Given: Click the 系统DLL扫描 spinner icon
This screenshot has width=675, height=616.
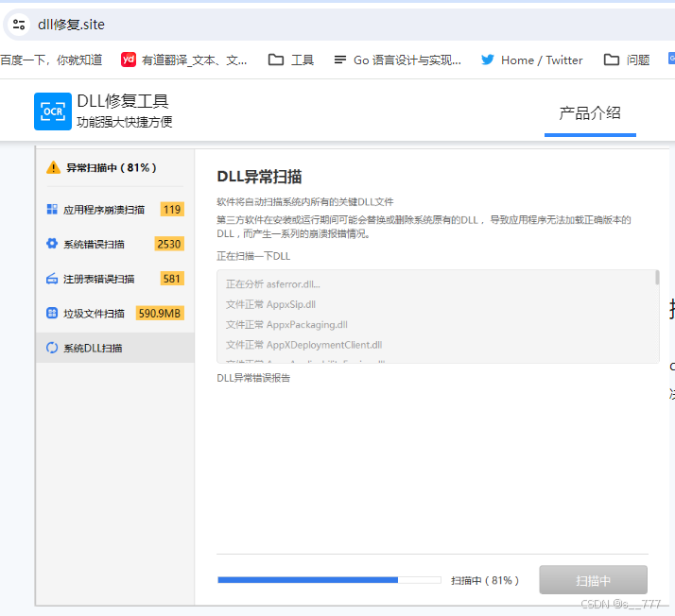Looking at the screenshot, I should coord(52,348).
